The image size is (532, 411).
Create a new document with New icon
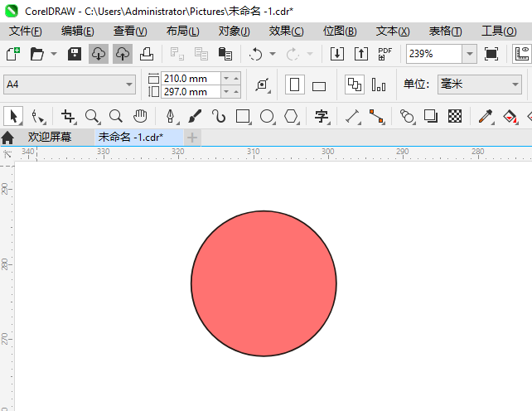pyautogui.click(x=13, y=54)
